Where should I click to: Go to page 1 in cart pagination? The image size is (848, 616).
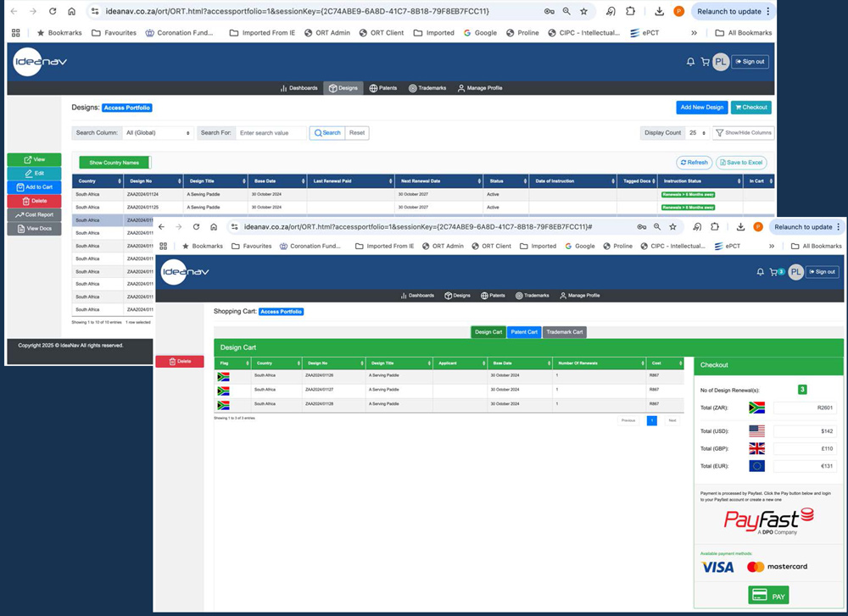[651, 420]
